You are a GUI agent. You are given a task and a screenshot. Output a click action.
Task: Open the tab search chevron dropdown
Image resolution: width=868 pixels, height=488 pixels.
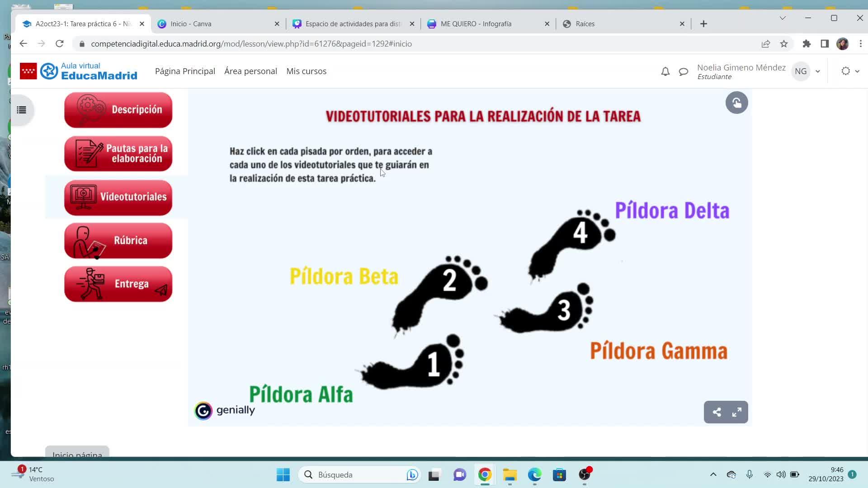point(783,18)
